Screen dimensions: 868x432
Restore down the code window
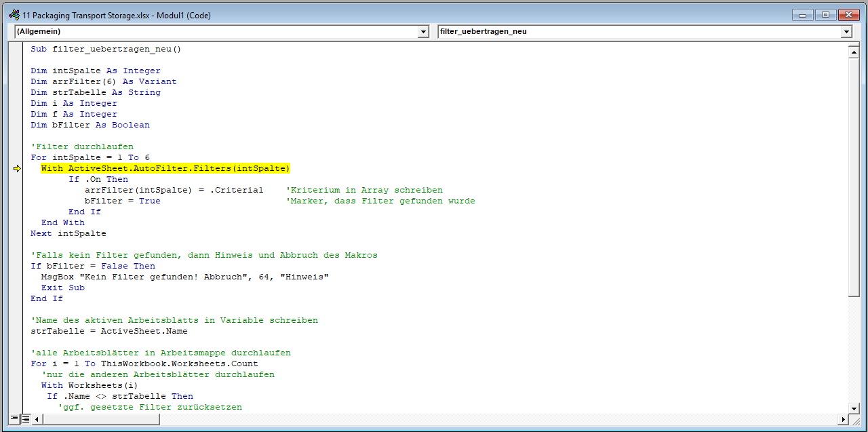[x=825, y=15]
